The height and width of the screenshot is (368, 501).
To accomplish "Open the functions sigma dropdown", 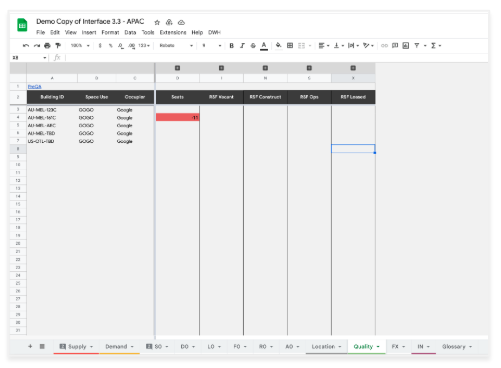I will point(436,46).
